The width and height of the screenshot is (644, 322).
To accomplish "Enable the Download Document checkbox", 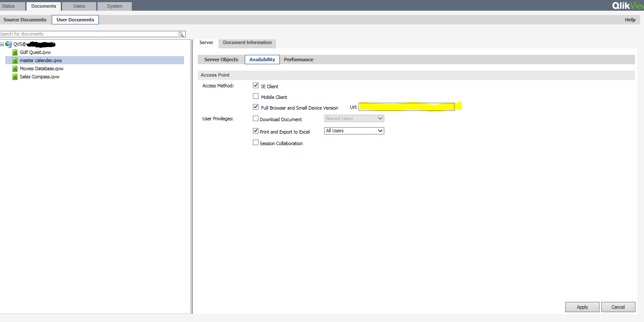I will 256,119.
